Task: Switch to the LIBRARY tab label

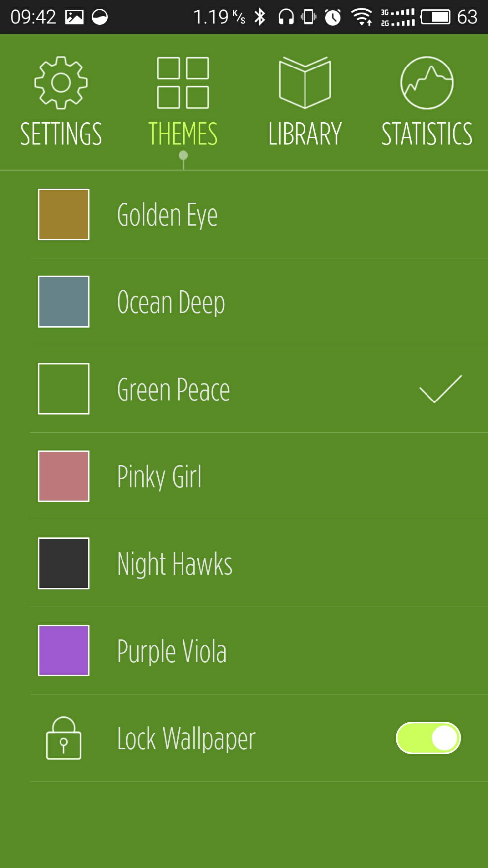Action: [305, 134]
